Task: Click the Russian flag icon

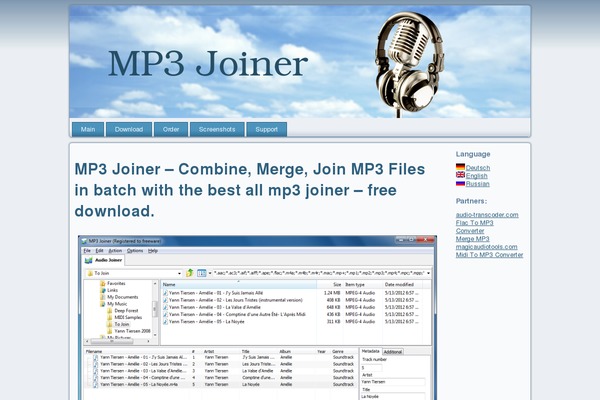Action: point(460,183)
